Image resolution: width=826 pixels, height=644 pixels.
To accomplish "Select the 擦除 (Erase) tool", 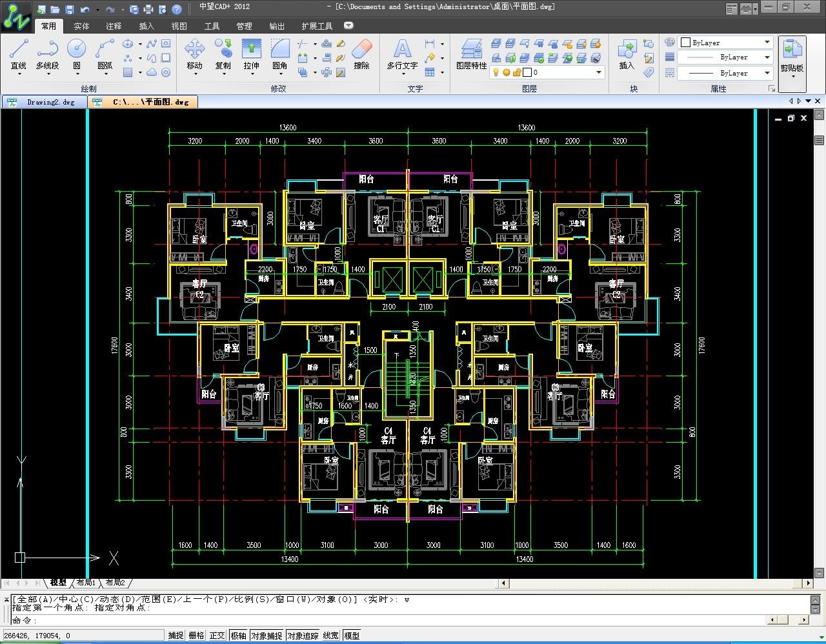I will click(x=361, y=55).
